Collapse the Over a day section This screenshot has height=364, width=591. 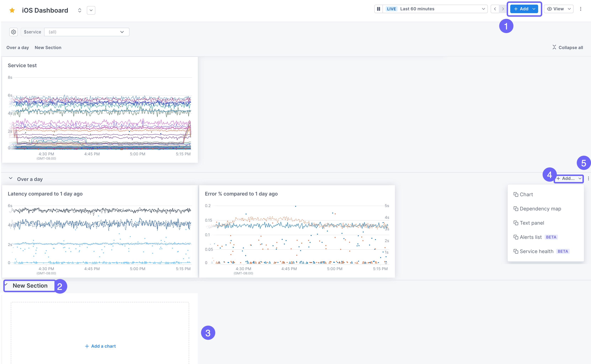(11, 178)
